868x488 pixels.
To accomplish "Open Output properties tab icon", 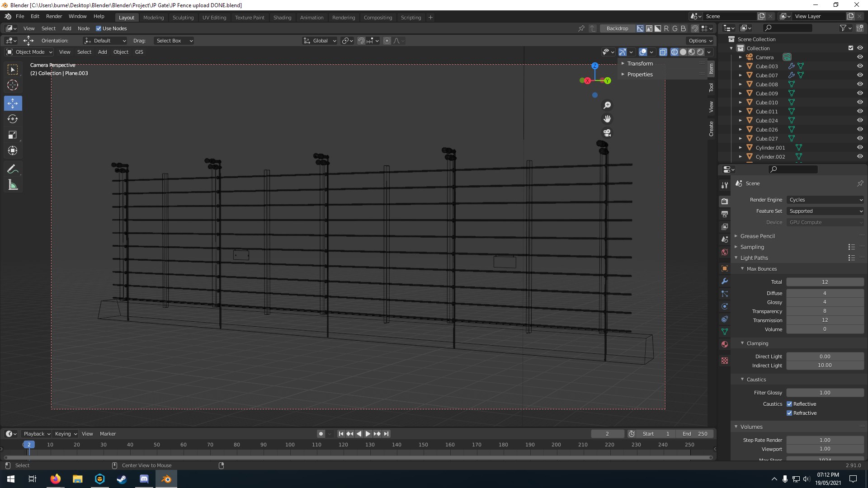I will click(725, 214).
